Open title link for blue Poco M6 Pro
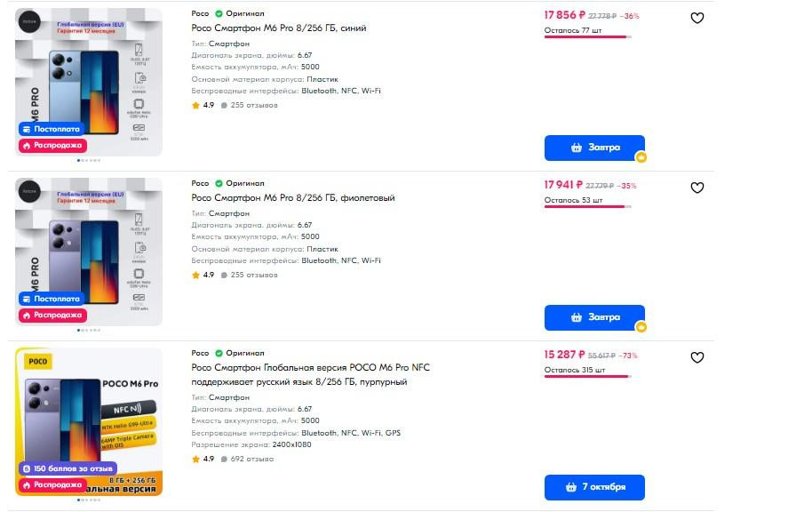 [279, 28]
